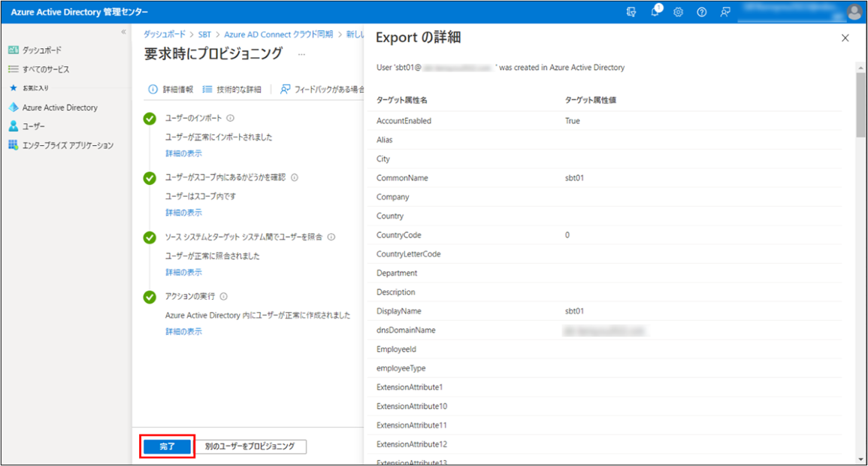The height and width of the screenshot is (466, 868).
Task: Click info icon next to ユーザーがスコープ内にあるかどうかを確認
Action: 295,177
